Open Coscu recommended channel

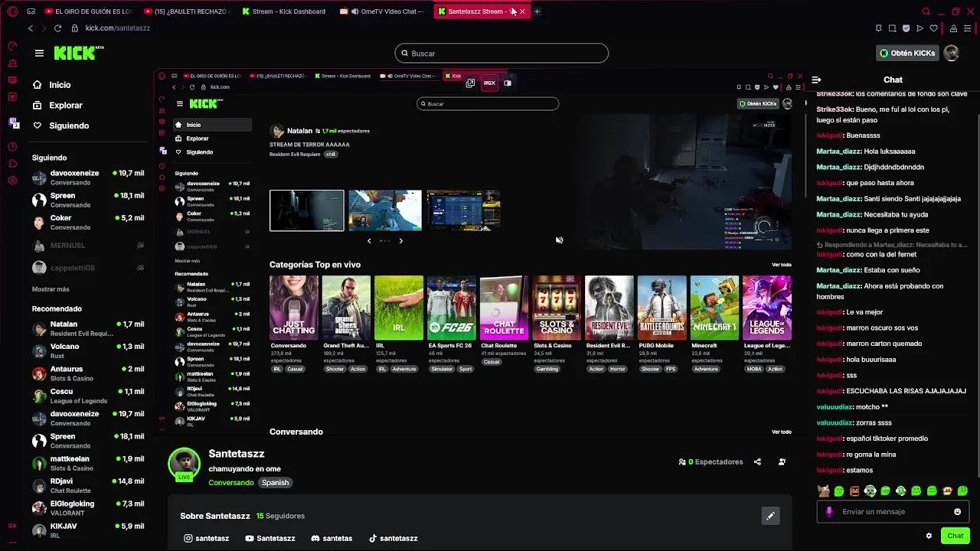(88, 396)
